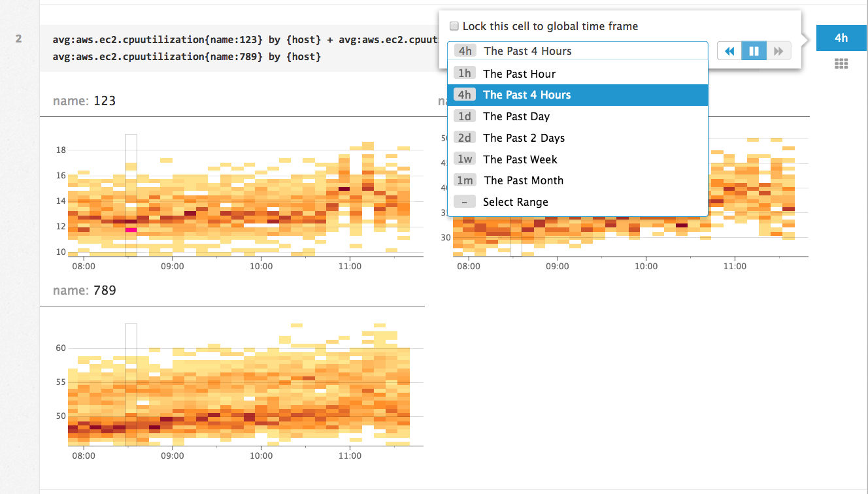Click the name: 789 graph title
This screenshot has width=868, height=494.
[84, 290]
